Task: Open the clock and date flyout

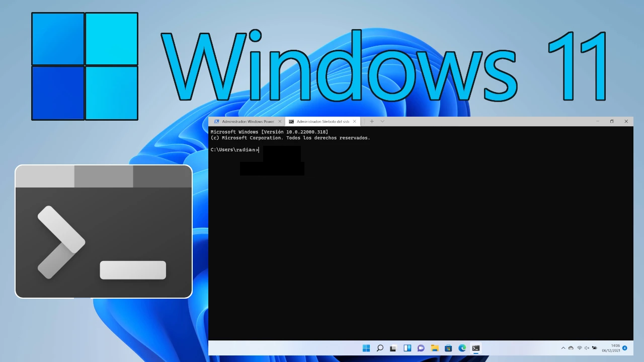Action: 614,348
